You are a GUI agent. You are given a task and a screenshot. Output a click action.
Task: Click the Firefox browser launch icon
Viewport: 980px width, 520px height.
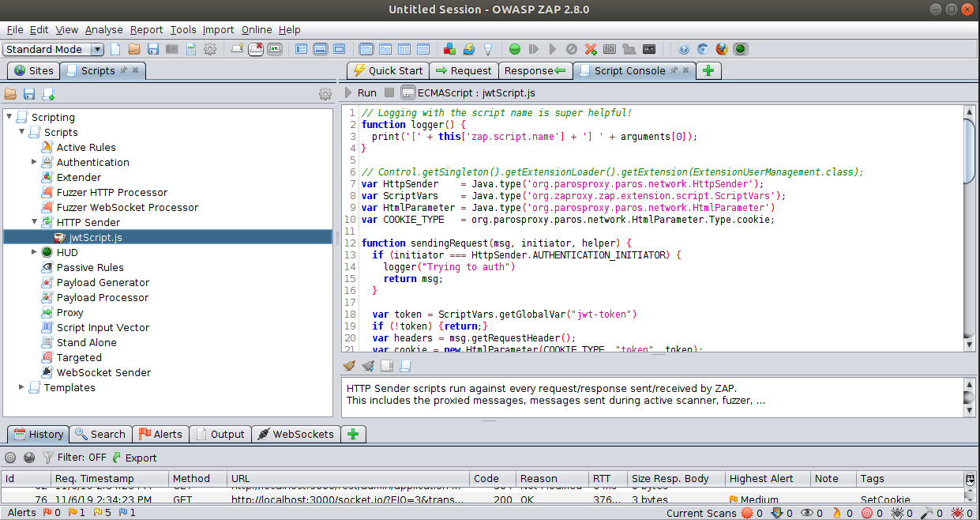[721, 49]
